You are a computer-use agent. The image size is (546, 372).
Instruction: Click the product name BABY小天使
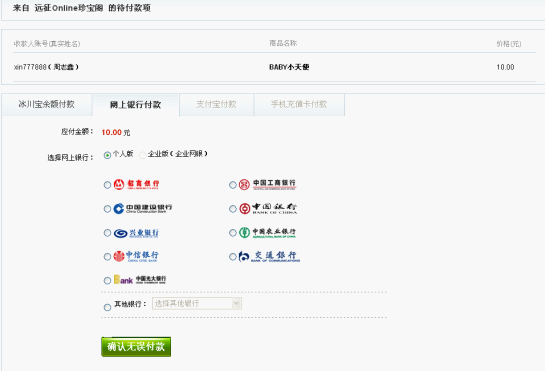pyautogui.click(x=289, y=67)
